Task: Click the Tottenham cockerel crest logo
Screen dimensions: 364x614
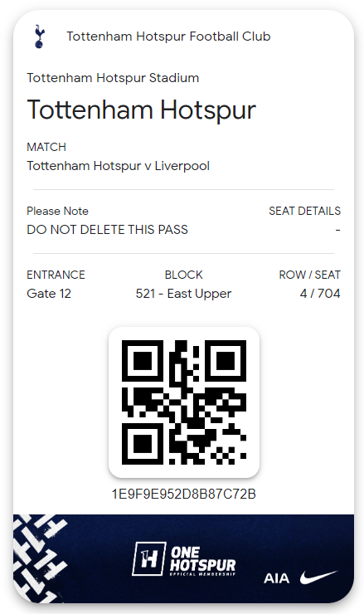Action: click(40, 37)
